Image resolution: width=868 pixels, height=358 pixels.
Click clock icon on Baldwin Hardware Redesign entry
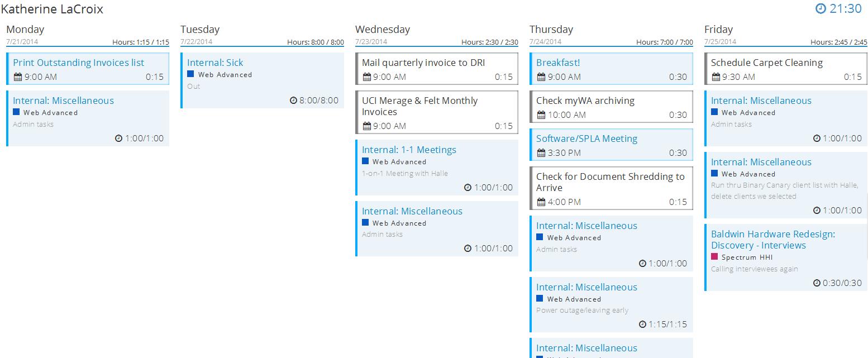(817, 283)
